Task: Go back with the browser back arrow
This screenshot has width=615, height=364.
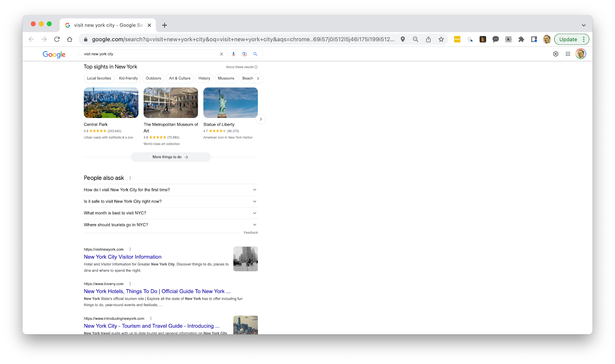Action: tap(31, 39)
